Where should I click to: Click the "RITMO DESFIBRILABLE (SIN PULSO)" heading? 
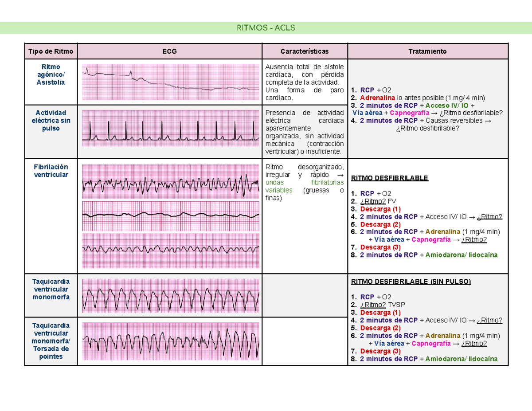coord(411,282)
